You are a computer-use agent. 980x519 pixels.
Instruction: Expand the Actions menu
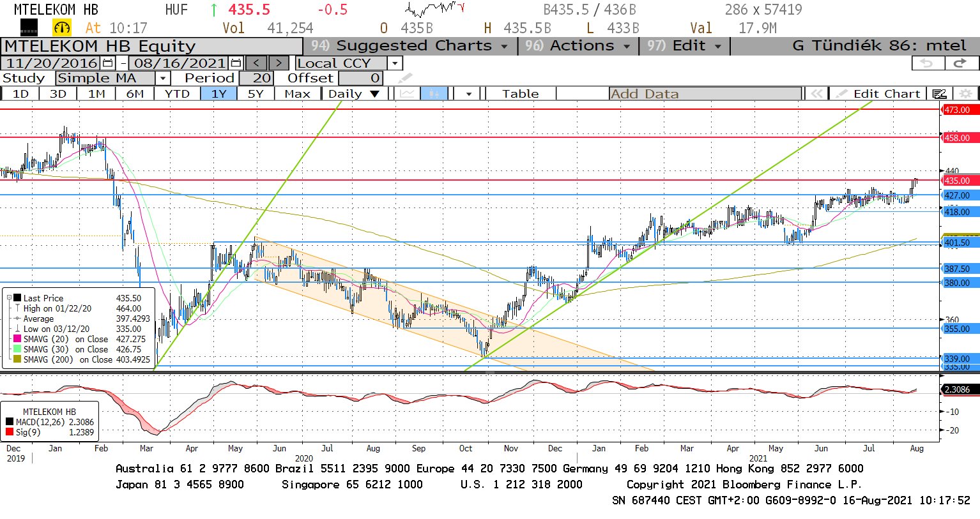coord(578,46)
